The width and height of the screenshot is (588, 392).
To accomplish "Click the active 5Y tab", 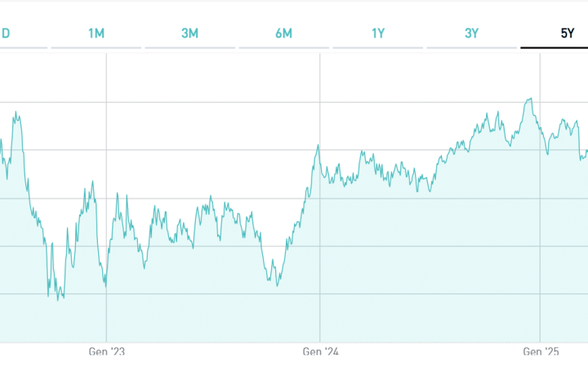I will 566,33.
